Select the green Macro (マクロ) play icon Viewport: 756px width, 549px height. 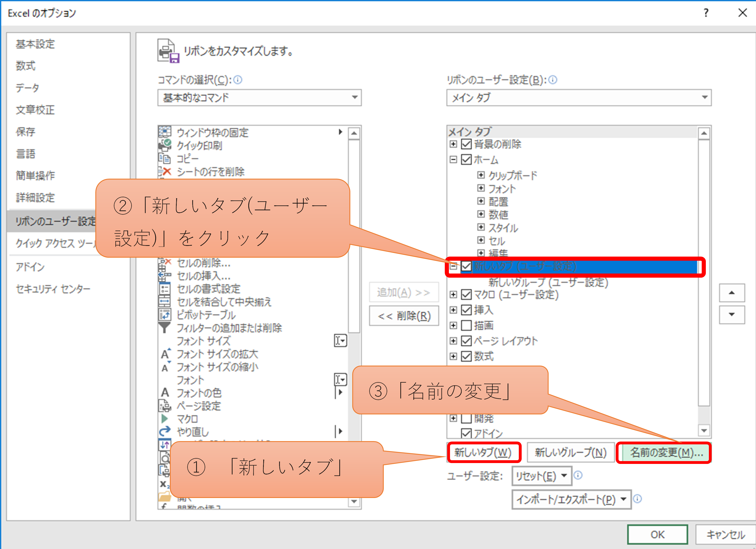[164, 418]
